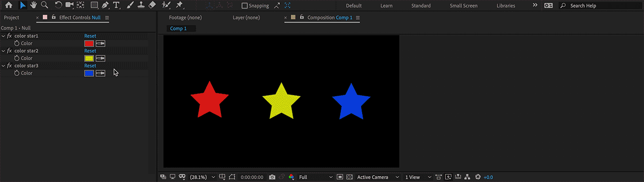Open the show channel color management icon

click(x=291, y=177)
